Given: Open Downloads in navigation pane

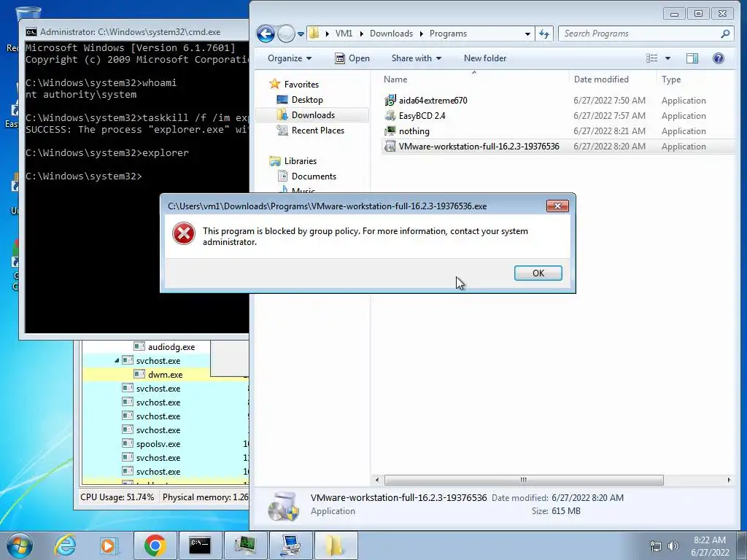Looking at the screenshot, I should coord(313,114).
